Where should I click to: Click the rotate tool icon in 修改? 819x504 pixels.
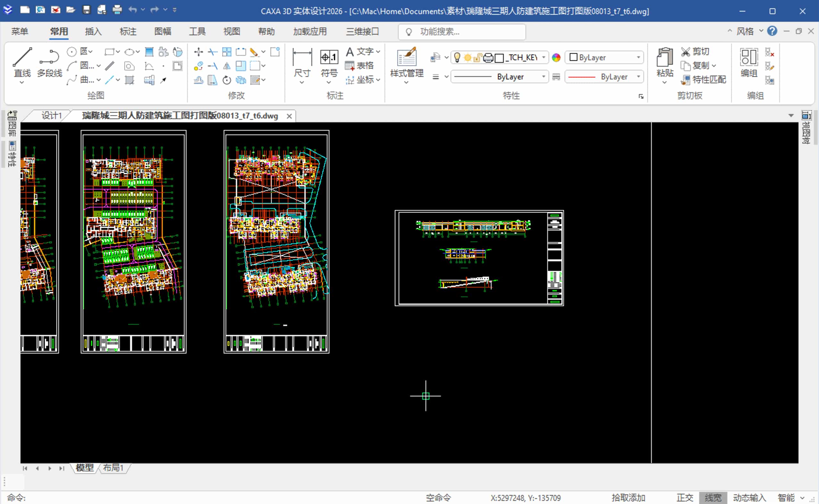tap(227, 80)
